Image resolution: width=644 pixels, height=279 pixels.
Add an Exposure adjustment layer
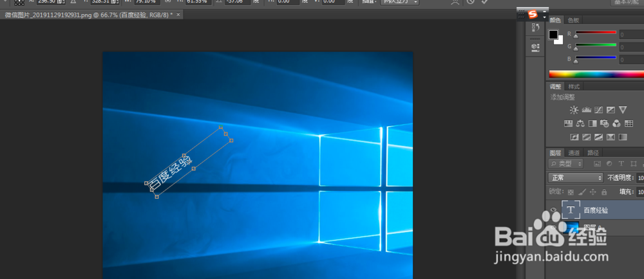click(611, 110)
